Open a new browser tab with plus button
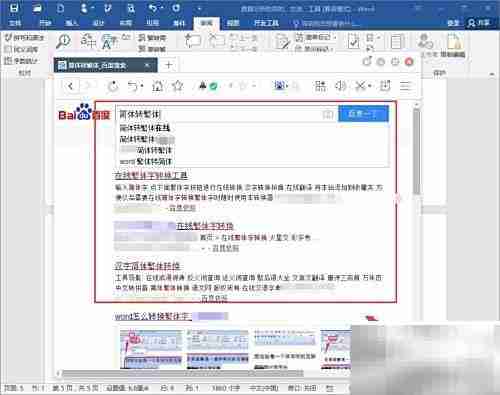The width and height of the screenshot is (500, 395). (x=169, y=65)
